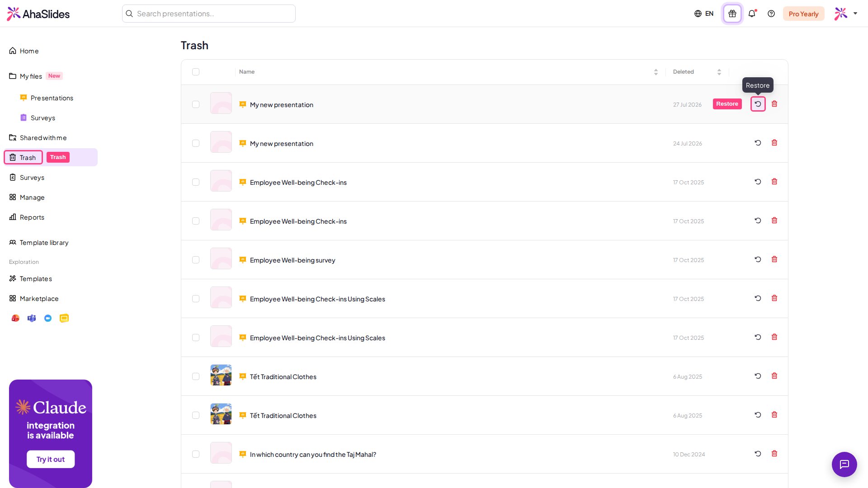Viewport: 868px width, 488px height.
Task: Click the Google Slides integration icon
Action: [64, 318]
